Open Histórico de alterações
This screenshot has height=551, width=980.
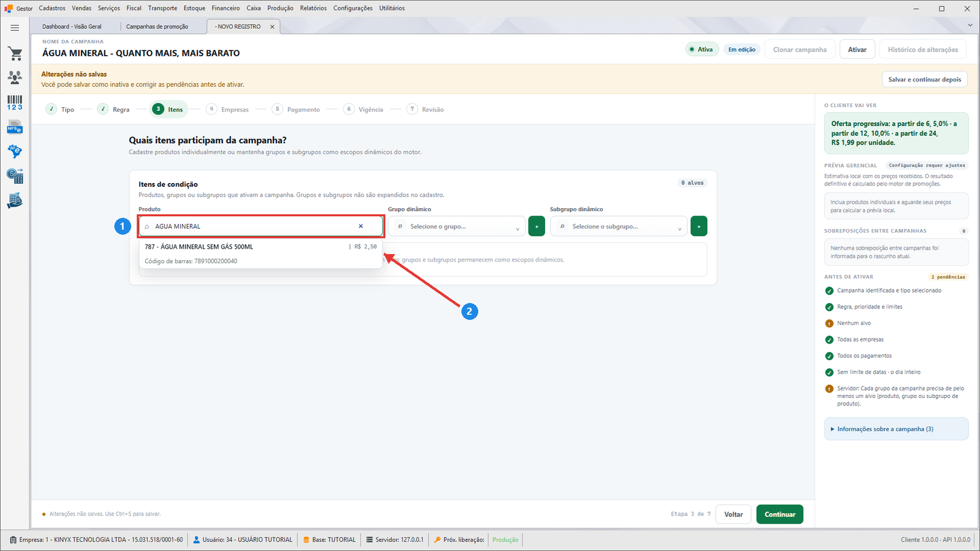click(x=923, y=50)
